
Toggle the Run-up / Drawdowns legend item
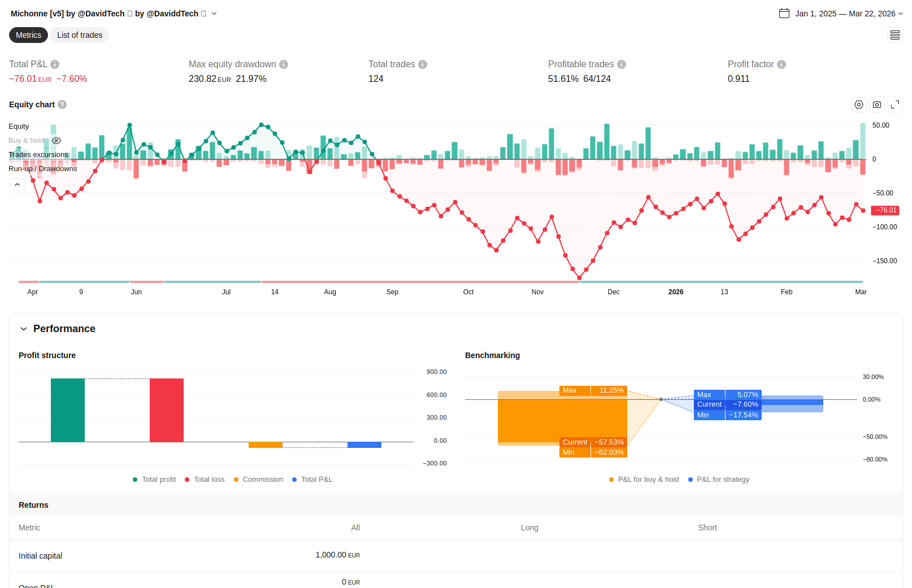[x=42, y=169]
